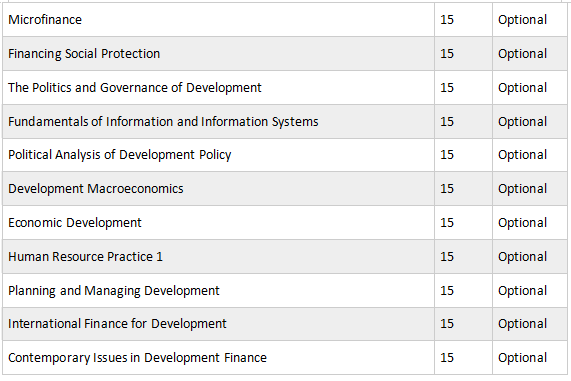Select the Microfinance course row
Screen dimensions: 571x381
pos(285,20)
